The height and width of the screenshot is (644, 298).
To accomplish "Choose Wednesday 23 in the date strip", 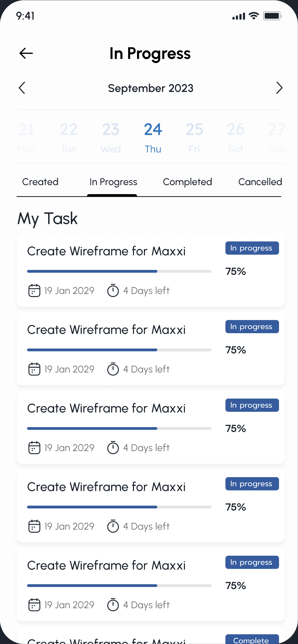I will pyautogui.click(x=111, y=137).
